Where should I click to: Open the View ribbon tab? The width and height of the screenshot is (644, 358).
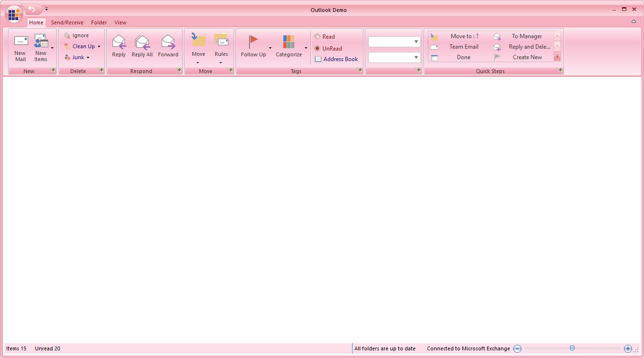[121, 22]
